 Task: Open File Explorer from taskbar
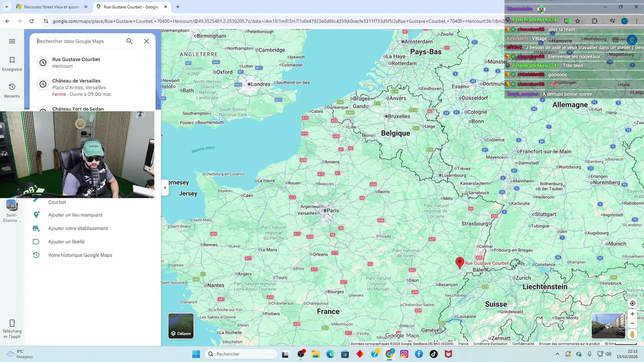[x=315, y=354]
